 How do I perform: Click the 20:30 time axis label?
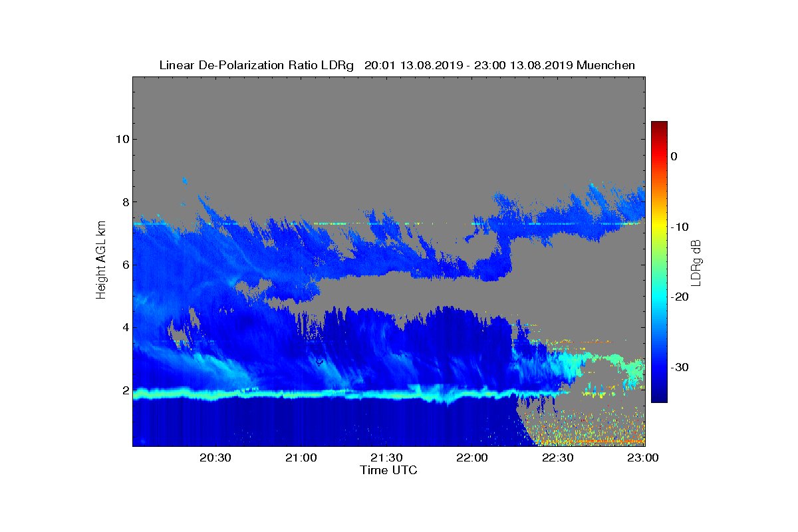coord(215,458)
